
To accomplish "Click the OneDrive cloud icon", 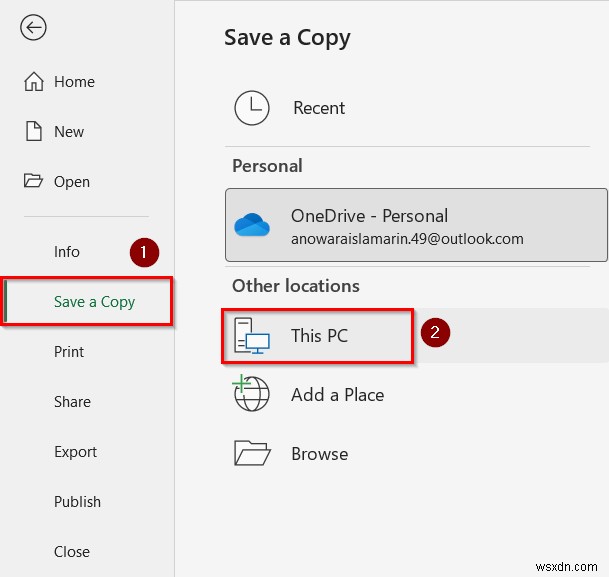I will (252, 225).
